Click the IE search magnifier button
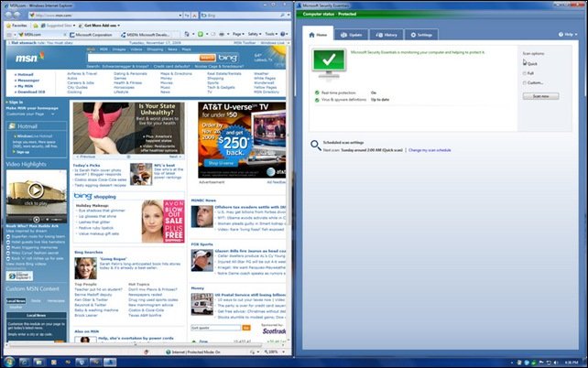 (282, 16)
